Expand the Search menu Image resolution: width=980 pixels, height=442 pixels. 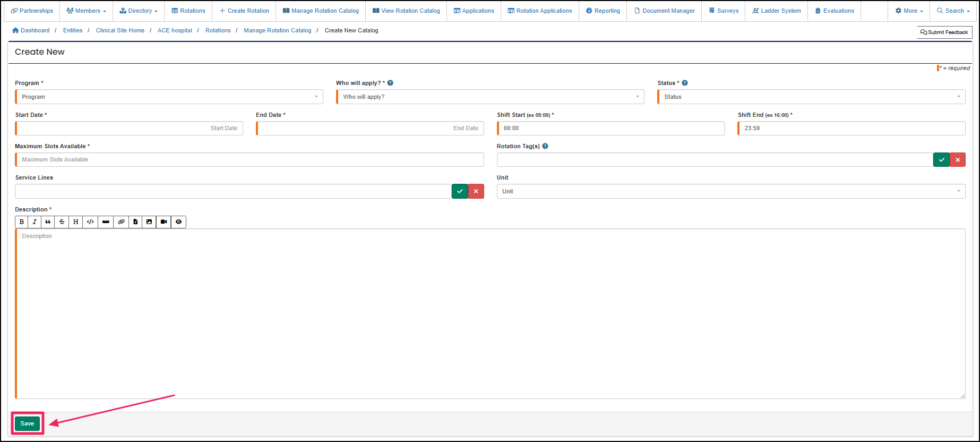pos(953,11)
